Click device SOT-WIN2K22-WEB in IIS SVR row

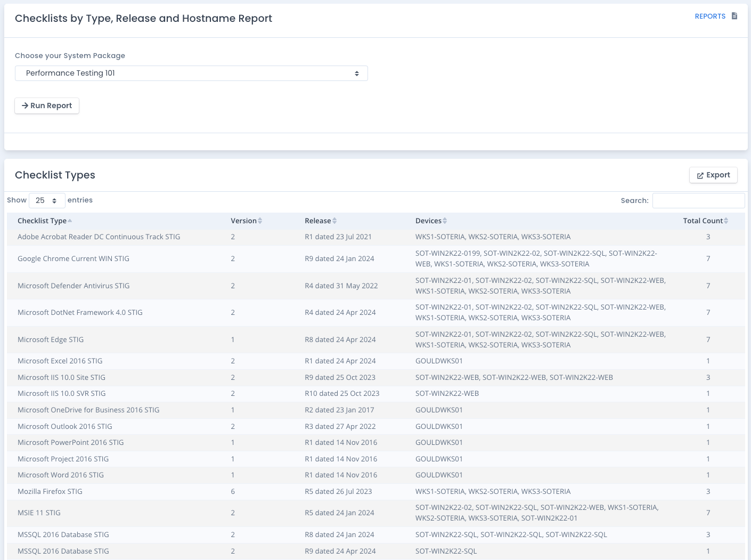tap(447, 393)
